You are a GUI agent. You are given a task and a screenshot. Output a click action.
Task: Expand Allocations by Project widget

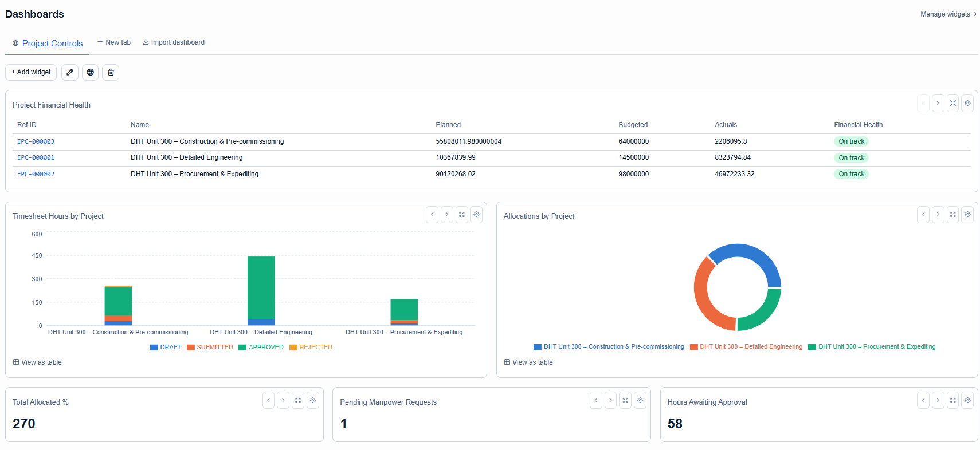(952, 215)
